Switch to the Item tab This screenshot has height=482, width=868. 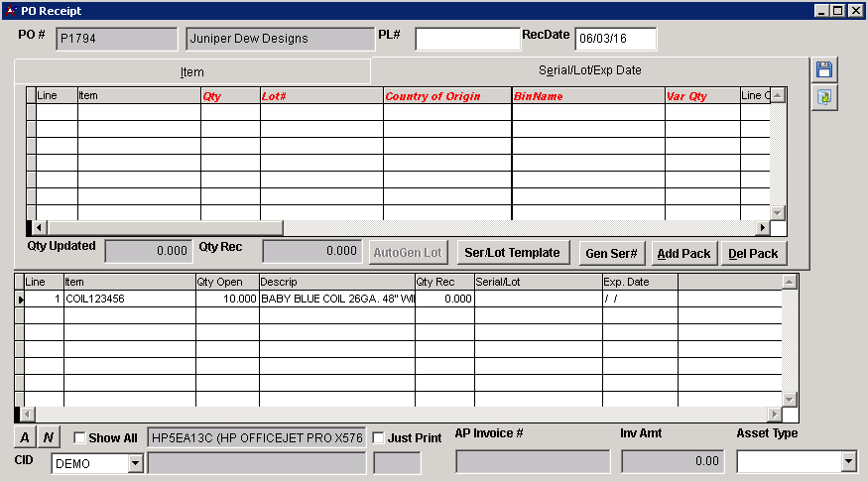(x=191, y=72)
